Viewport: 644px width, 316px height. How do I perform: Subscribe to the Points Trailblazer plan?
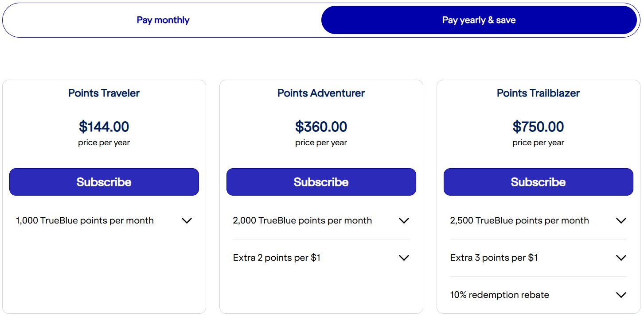(538, 181)
